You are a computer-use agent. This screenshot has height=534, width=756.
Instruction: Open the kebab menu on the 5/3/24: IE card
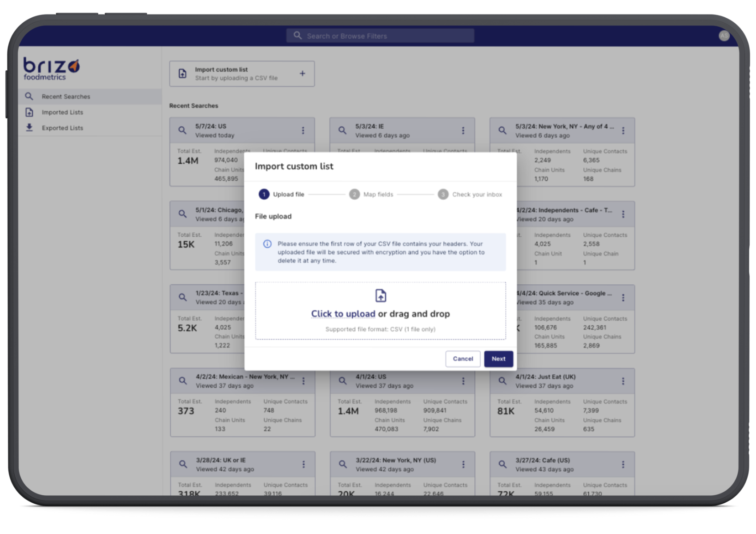(x=463, y=130)
